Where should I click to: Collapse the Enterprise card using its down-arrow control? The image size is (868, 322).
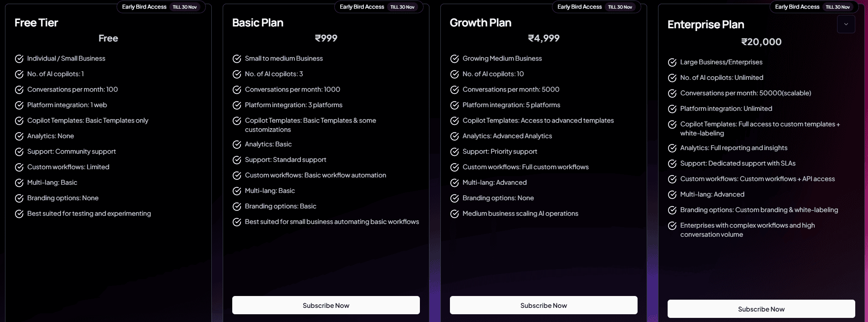click(x=846, y=24)
